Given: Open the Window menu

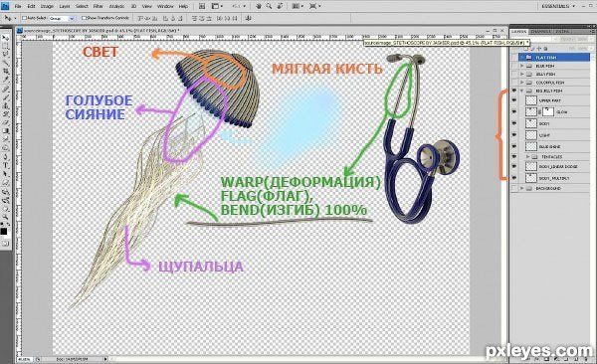Looking at the screenshot, I should click(x=165, y=6).
